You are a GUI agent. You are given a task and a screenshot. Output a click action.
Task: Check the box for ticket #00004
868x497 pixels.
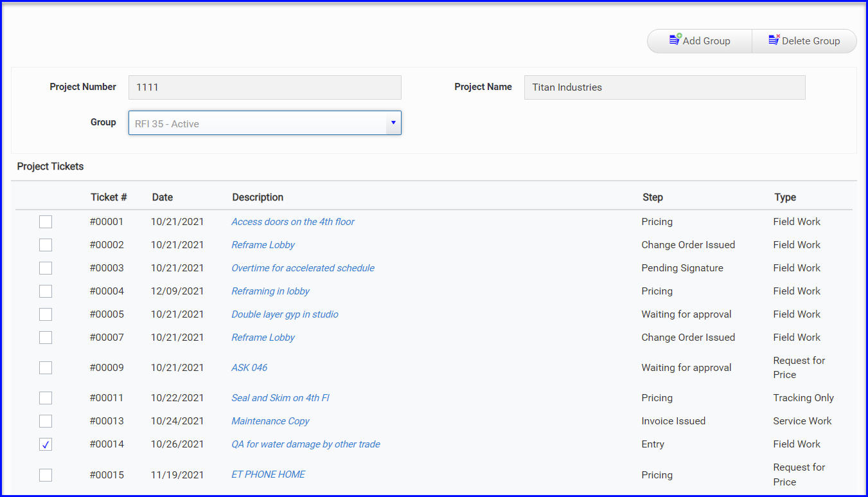(46, 291)
